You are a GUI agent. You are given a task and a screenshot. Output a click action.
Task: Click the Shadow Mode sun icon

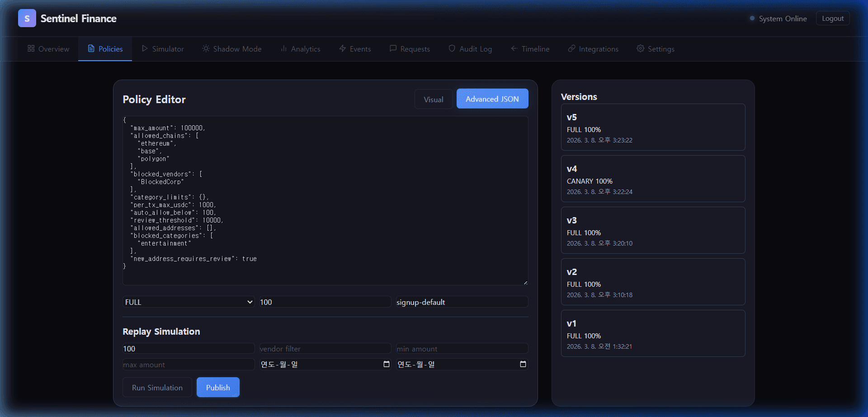206,48
